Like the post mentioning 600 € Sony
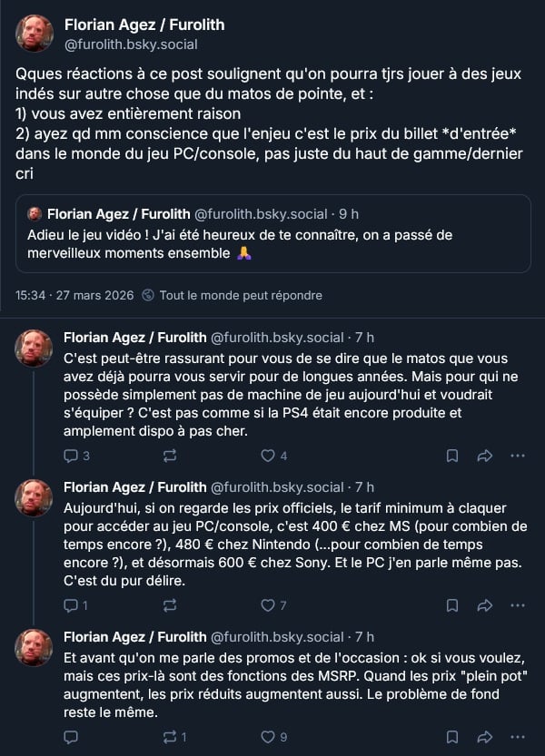 (267, 605)
